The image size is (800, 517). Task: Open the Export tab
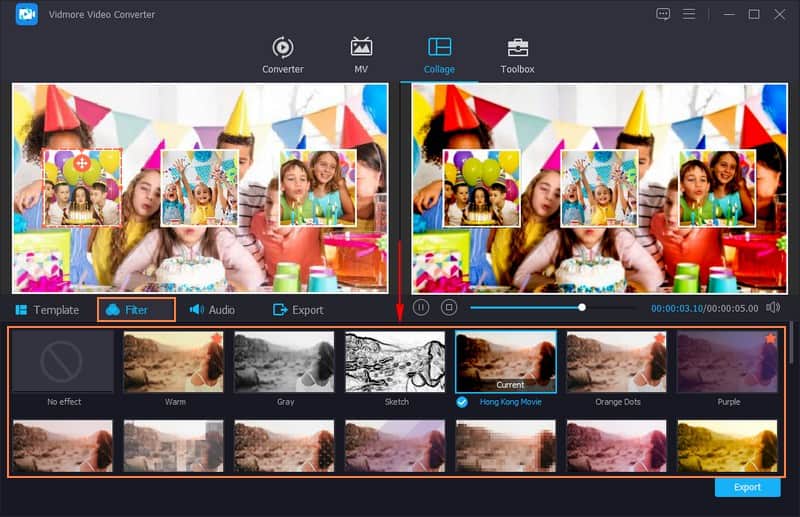click(298, 310)
